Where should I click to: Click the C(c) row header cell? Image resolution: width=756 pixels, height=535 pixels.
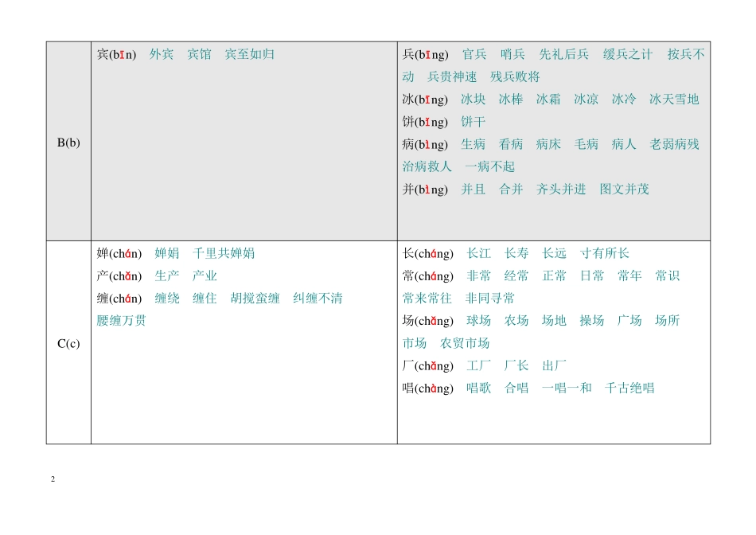tap(68, 342)
